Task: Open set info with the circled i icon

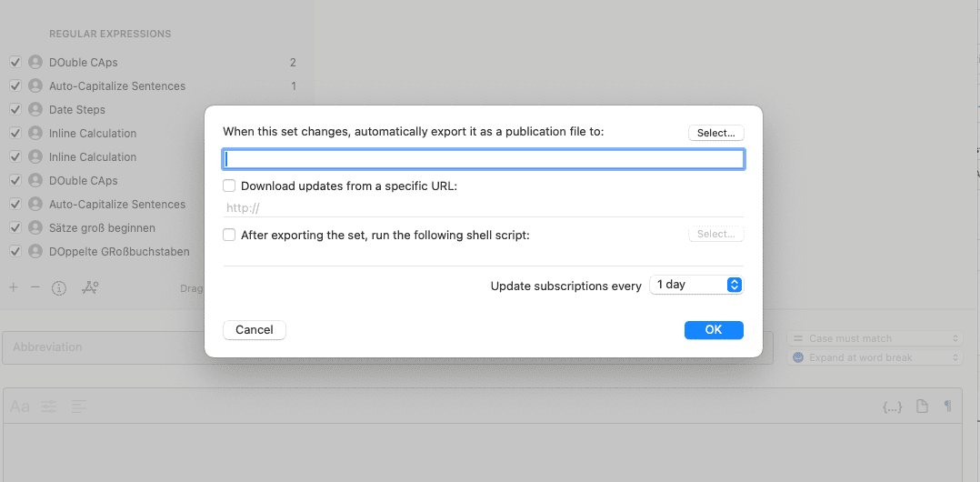Action: click(59, 288)
